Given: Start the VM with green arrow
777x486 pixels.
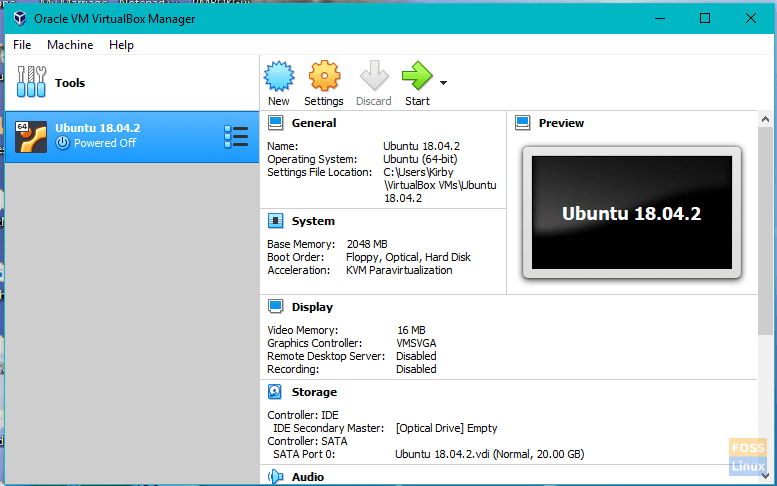Looking at the screenshot, I should (417, 76).
